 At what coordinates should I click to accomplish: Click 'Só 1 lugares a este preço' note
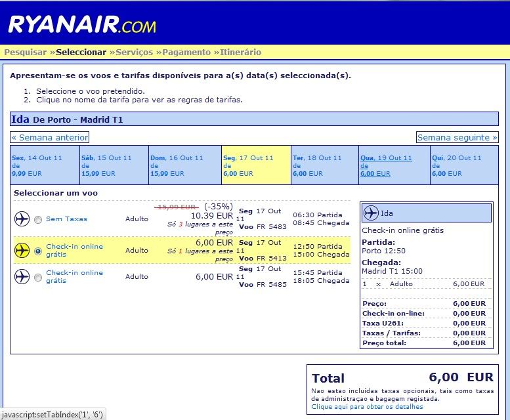(200, 255)
